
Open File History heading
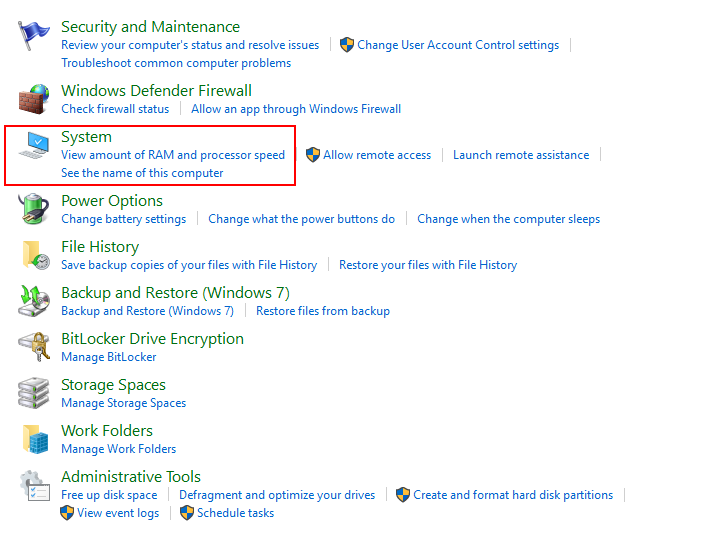(x=100, y=247)
